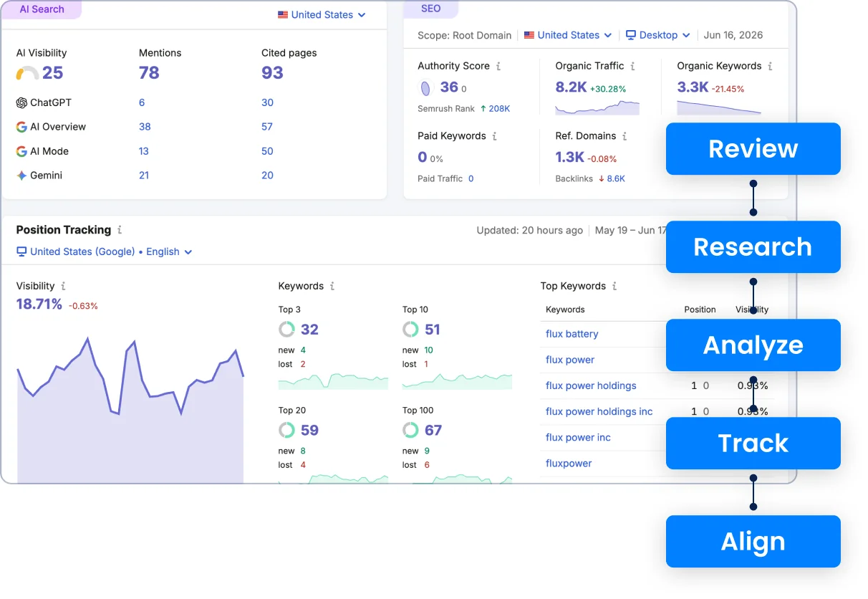
Task: Click the Google icon beside AI Mode
Action: pyautogui.click(x=21, y=151)
